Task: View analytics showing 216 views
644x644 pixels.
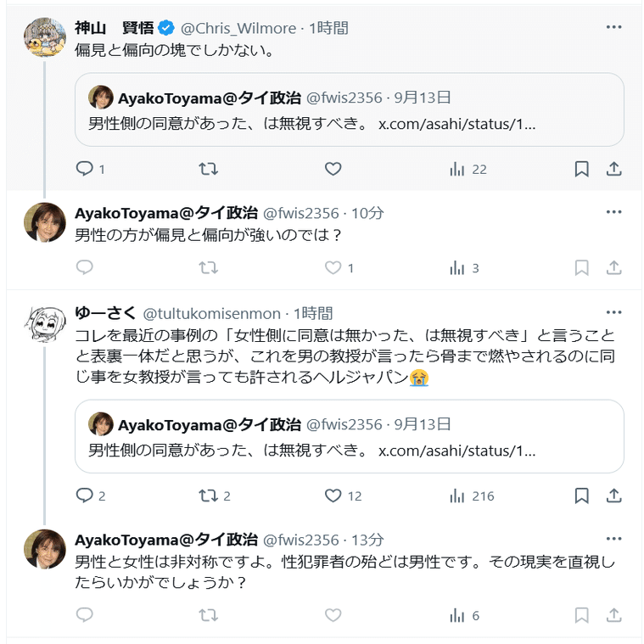Action: pos(471,496)
